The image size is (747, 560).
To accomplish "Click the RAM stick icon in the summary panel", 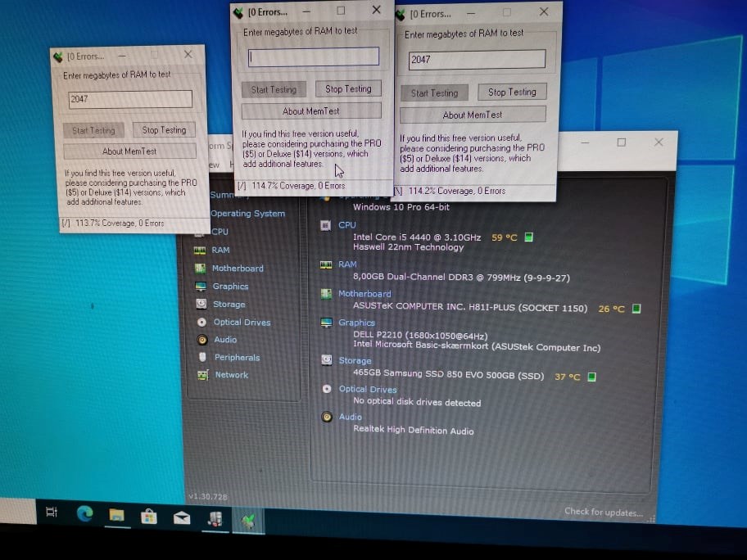I will 326,264.
